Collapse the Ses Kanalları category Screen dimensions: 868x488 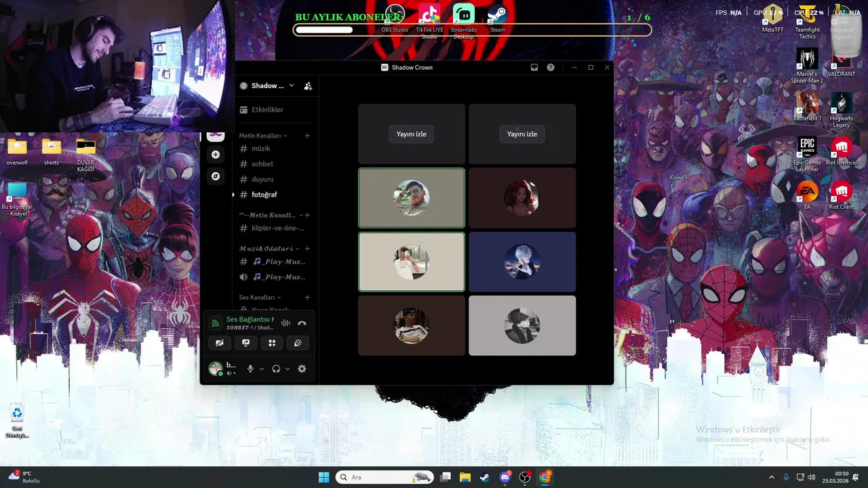point(260,298)
